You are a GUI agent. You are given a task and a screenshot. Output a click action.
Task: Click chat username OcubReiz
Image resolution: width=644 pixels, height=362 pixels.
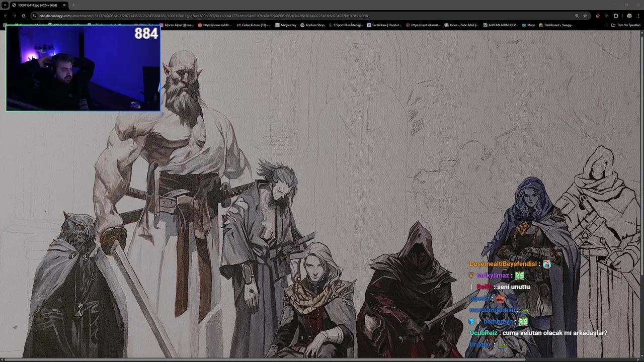point(483,333)
